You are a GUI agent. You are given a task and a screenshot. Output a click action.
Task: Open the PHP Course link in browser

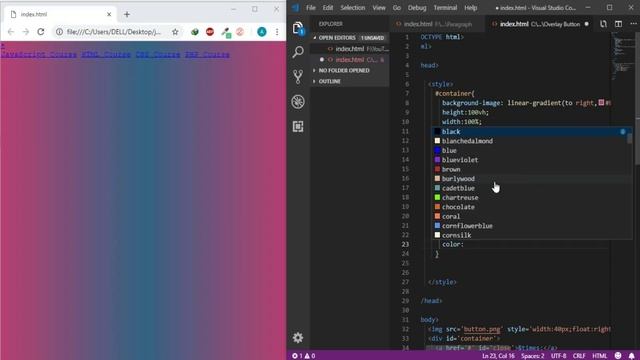point(207,54)
